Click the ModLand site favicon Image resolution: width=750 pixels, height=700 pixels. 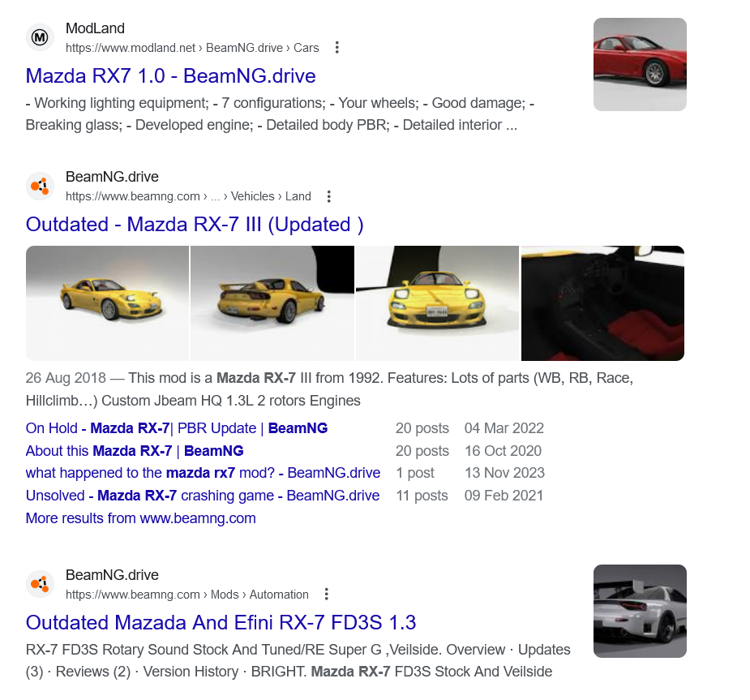[40, 37]
